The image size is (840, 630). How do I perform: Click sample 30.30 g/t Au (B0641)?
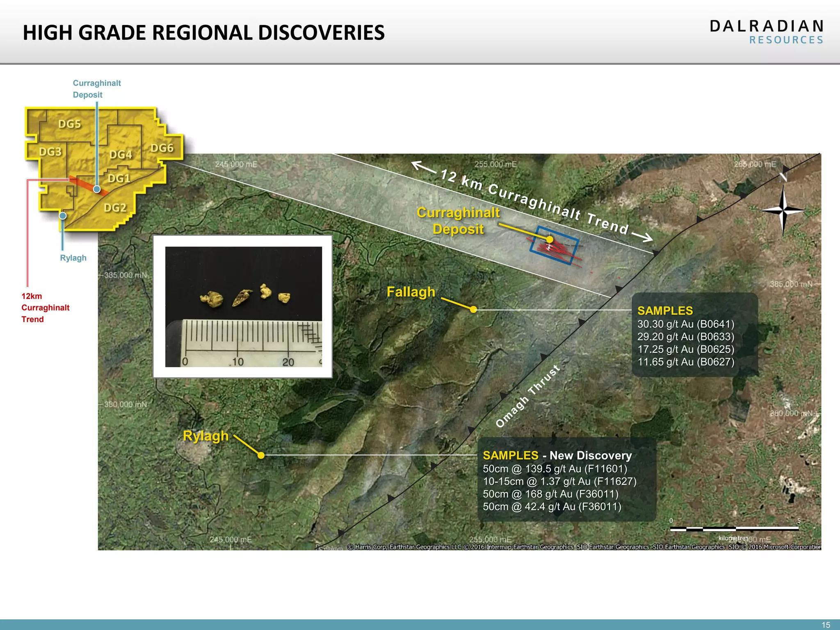pos(686,324)
